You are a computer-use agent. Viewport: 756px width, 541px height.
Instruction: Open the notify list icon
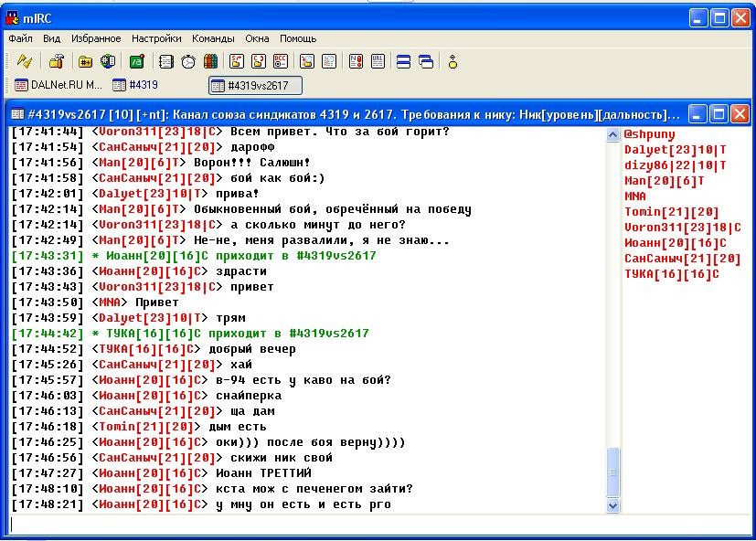pyautogui.click(x=356, y=61)
